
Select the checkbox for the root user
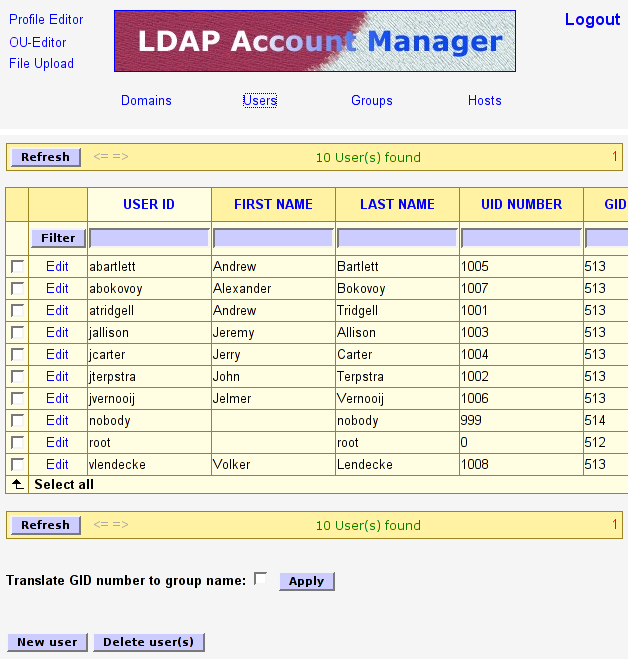point(17,443)
